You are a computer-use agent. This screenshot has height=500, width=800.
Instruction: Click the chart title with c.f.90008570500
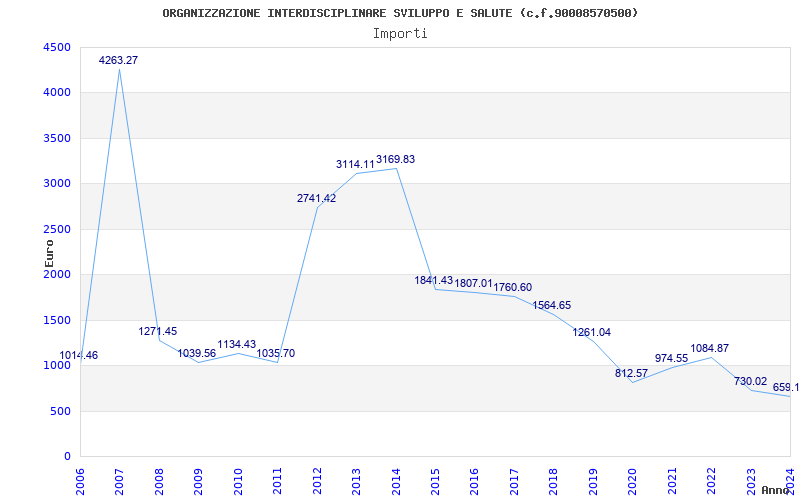coord(400,13)
